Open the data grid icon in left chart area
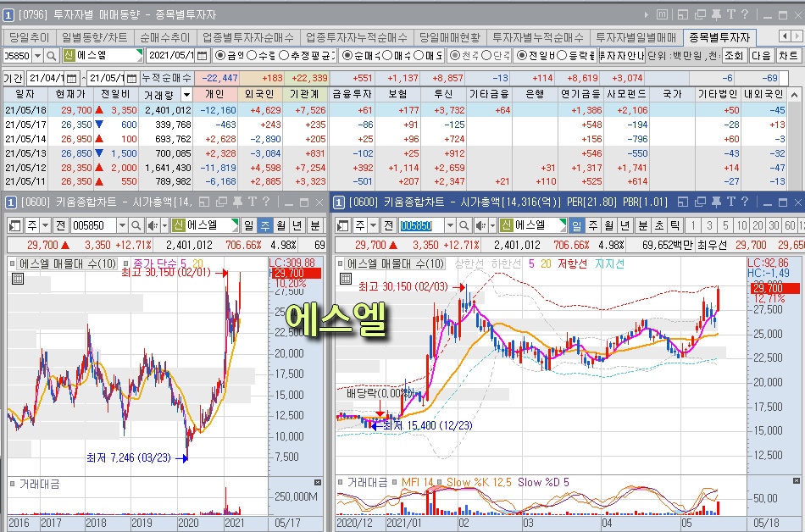The width and height of the screenshot is (805, 532). [18, 279]
